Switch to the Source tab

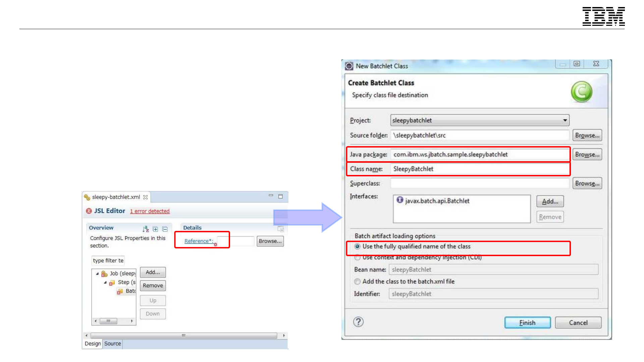112,344
